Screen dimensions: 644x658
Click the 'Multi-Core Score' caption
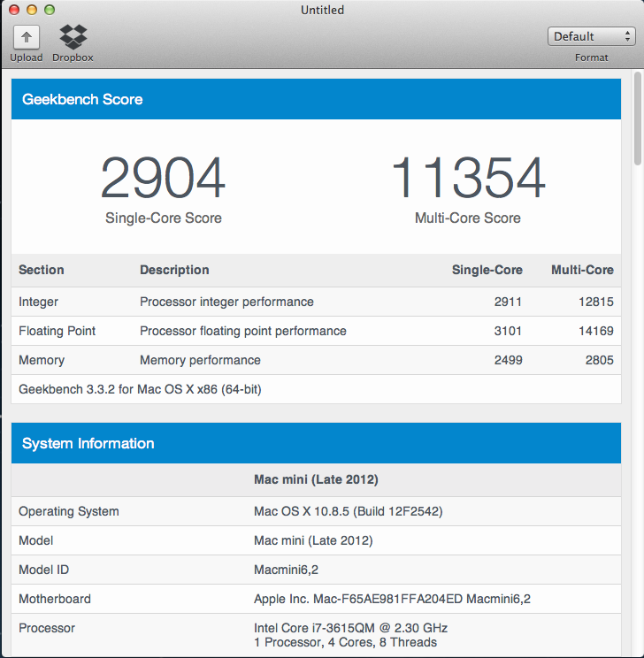click(x=468, y=218)
